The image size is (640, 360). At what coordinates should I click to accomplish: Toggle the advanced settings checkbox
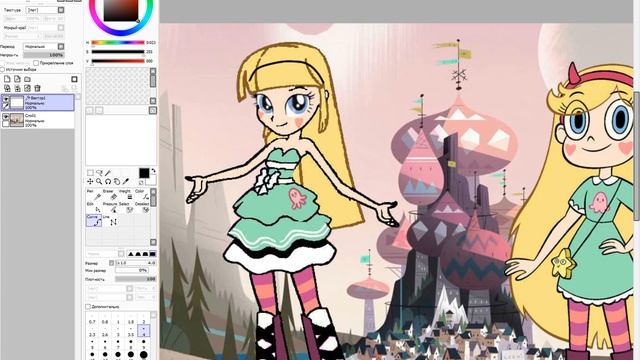(x=88, y=306)
